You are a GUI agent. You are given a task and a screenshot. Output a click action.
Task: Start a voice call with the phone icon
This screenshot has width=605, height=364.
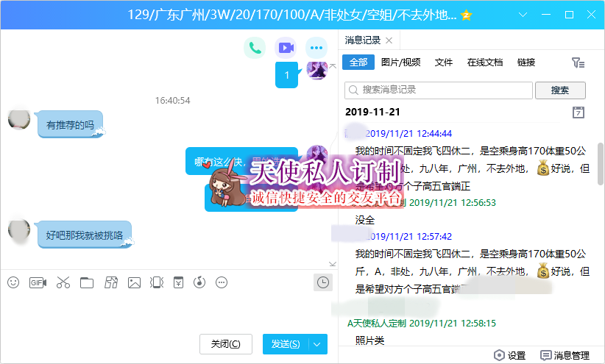coord(255,48)
